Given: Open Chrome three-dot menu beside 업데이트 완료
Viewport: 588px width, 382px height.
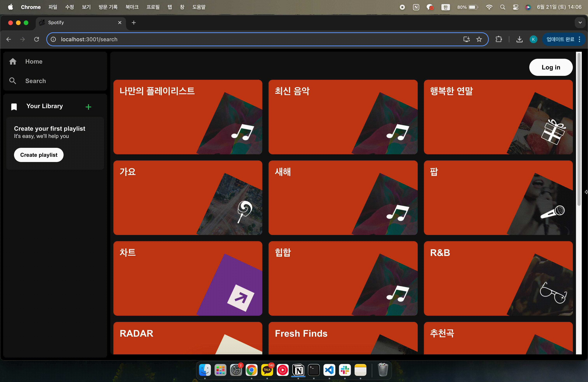Looking at the screenshot, I should pos(579,39).
